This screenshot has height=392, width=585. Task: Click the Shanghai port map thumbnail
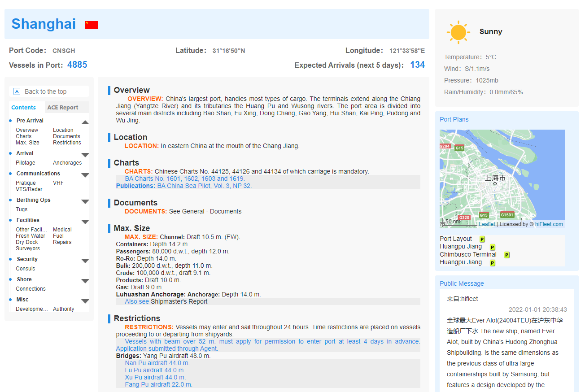pyautogui.click(x=502, y=179)
